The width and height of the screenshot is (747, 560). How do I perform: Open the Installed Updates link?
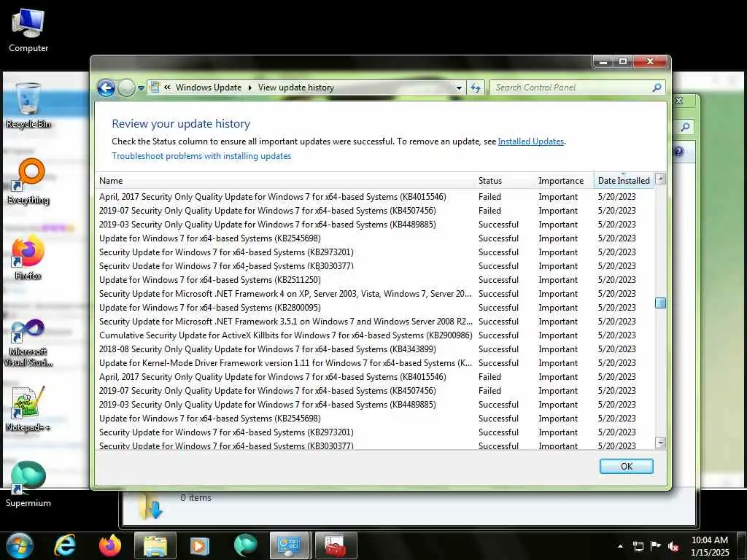(x=531, y=141)
